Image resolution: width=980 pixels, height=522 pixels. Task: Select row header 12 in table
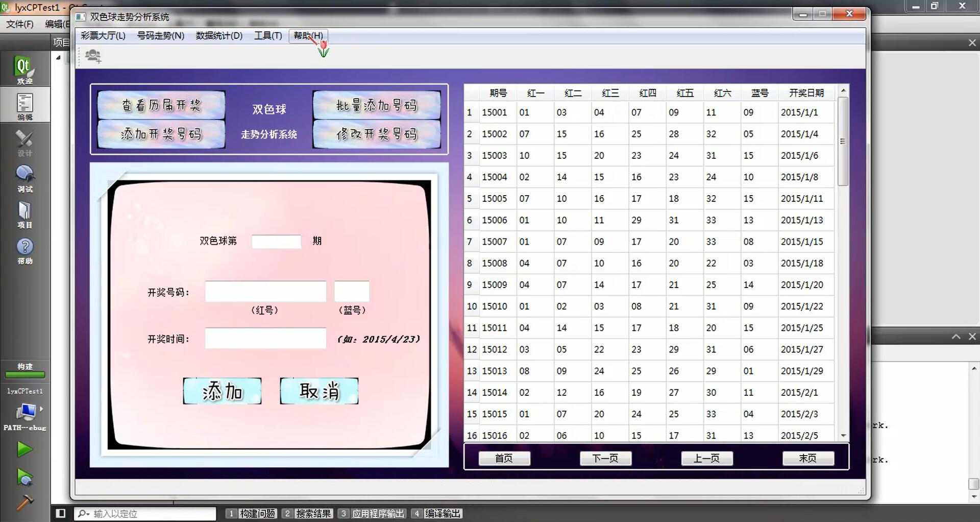click(x=472, y=349)
